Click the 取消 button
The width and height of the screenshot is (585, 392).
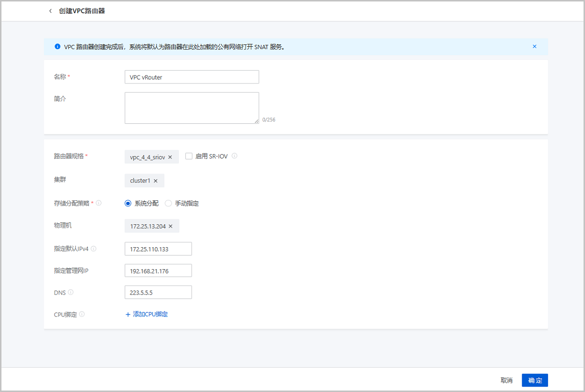(507, 380)
